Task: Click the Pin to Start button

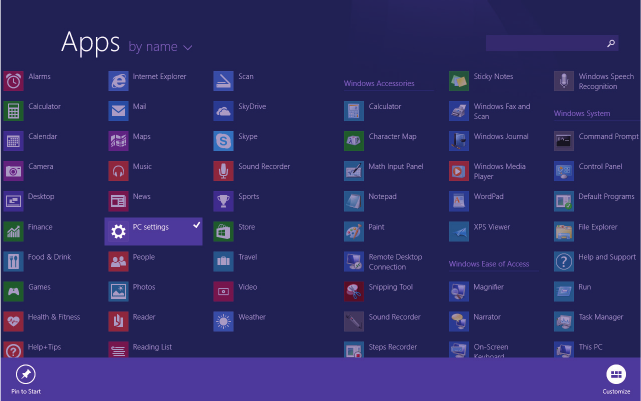Action: 26,379
